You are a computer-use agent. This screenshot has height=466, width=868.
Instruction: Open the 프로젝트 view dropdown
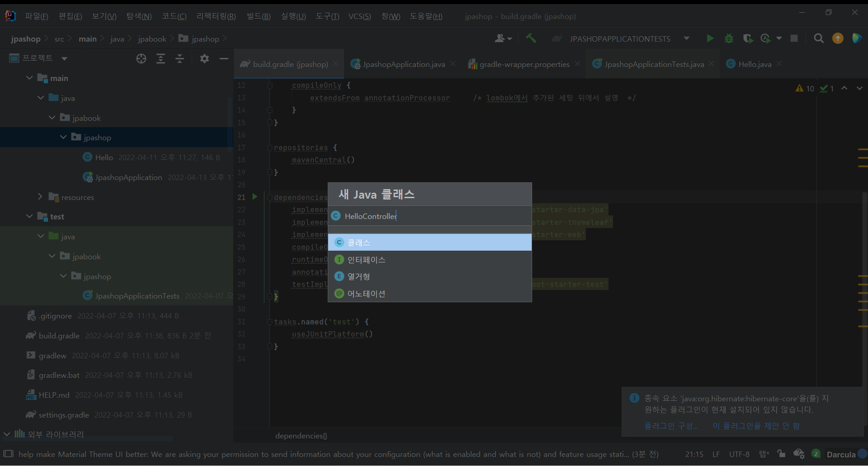point(64,58)
